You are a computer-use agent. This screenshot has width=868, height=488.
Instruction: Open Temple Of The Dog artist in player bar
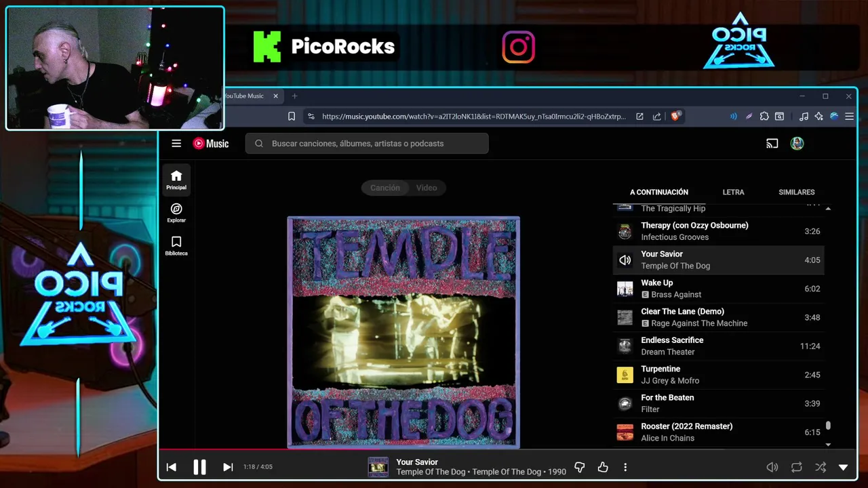click(431, 472)
